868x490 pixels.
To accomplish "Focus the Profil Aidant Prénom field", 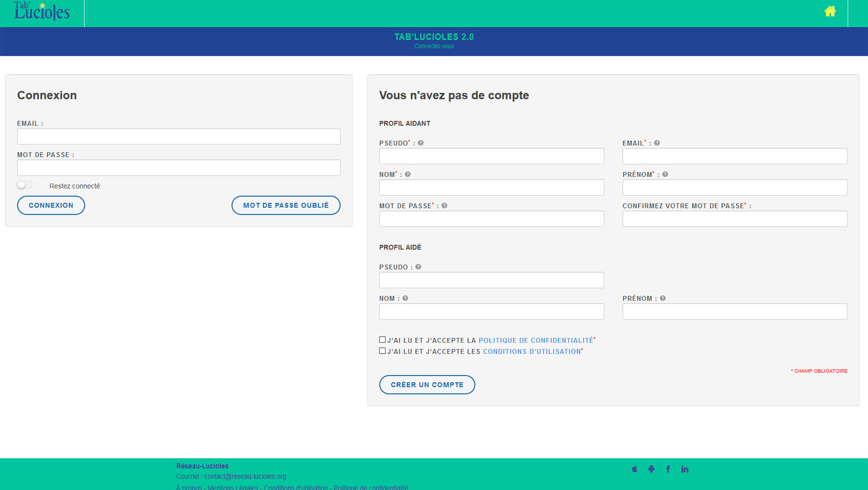I will pyautogui.click(x=735, y=188).
